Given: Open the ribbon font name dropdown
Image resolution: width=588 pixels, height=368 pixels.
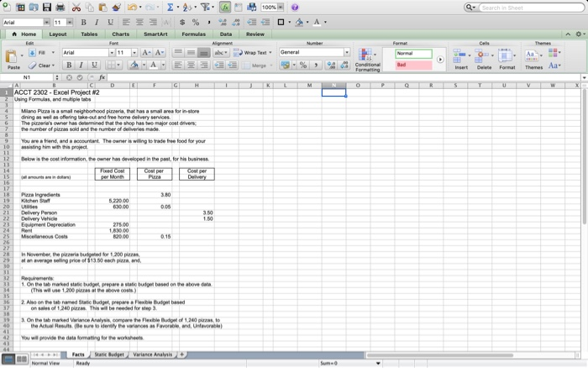Looking at the screenshot, I should [x=112, y=53].
